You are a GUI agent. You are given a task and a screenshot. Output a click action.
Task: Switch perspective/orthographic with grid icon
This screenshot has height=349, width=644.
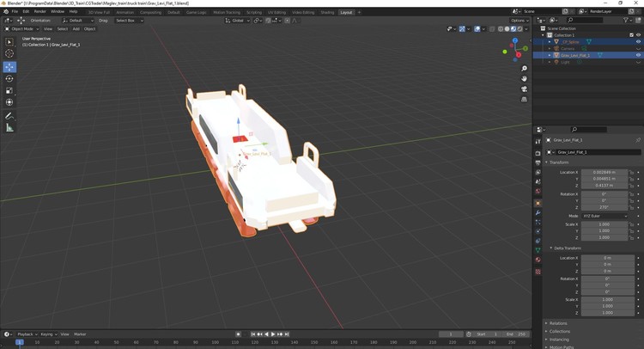click(x=525, y=99)
